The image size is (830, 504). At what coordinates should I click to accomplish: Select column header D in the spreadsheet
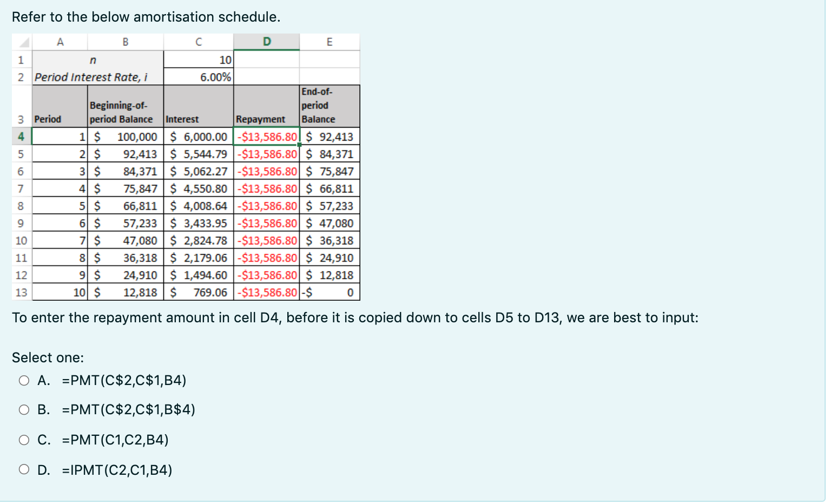coord(266,41)
